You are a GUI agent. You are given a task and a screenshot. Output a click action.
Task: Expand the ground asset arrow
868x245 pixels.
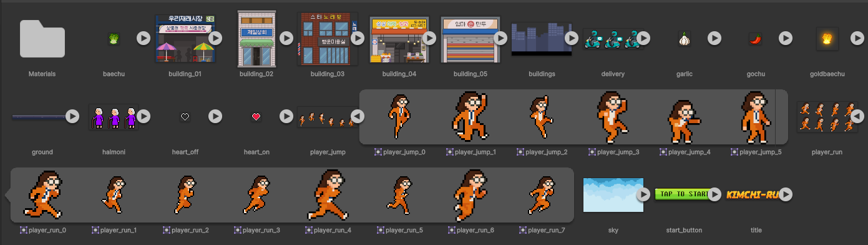pos(72,116)
